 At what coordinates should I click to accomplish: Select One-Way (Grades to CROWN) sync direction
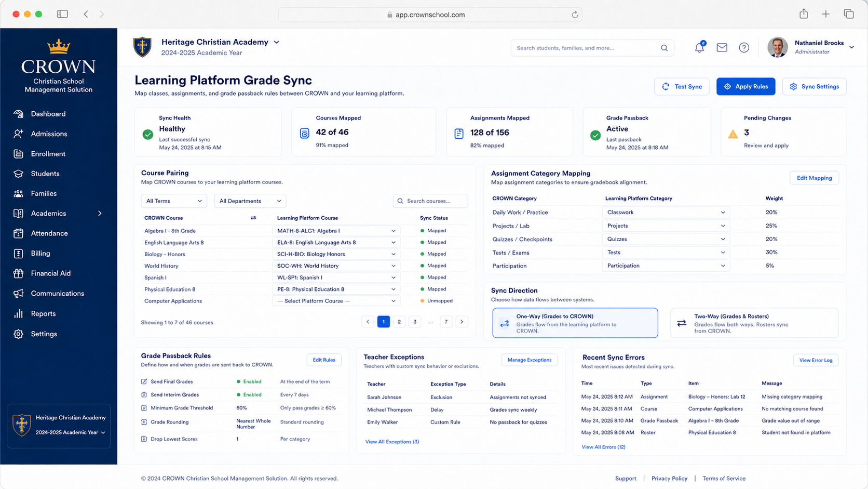(x=575, y=323)
